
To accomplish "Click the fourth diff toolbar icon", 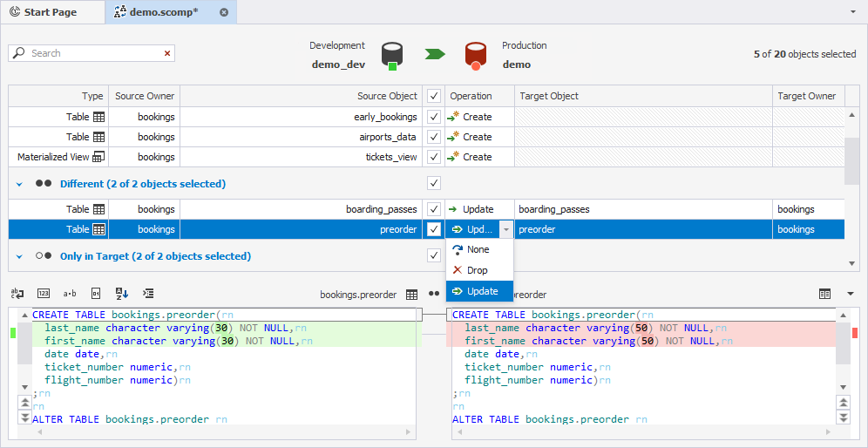I will point(96,294).
